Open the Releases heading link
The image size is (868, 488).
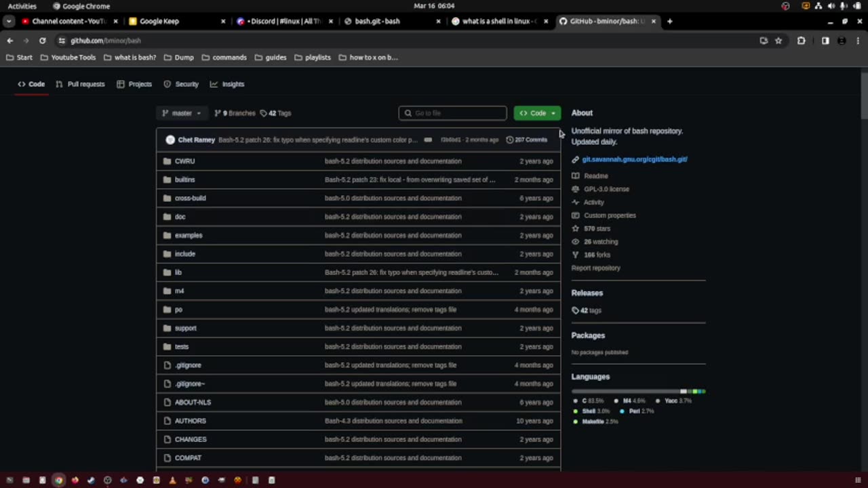(587, 293)
